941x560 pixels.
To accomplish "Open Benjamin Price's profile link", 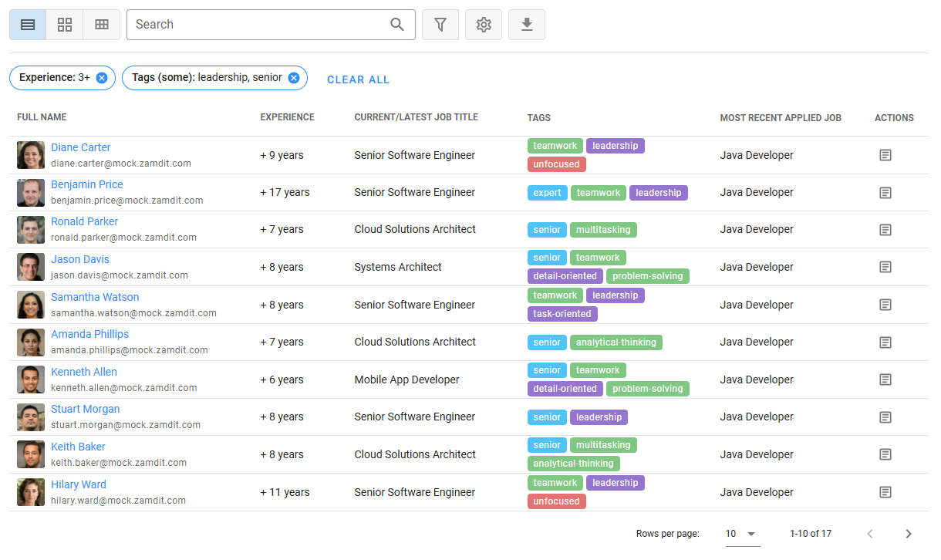I will tap(87, 184).
